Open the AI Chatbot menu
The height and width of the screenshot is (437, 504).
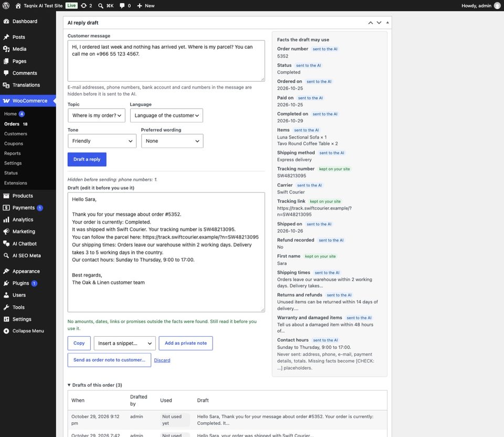coord(25,244)
